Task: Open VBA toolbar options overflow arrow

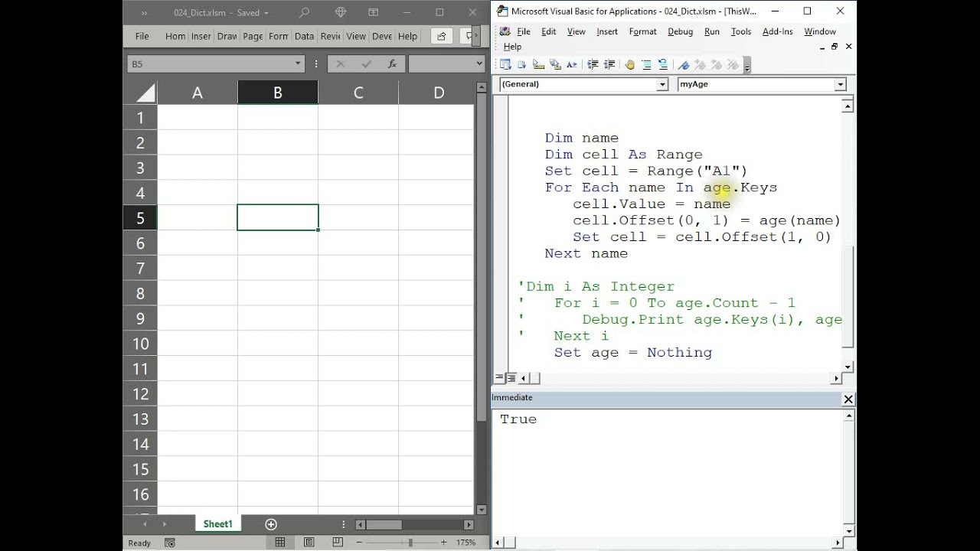Action: click(x=747, y=66)
